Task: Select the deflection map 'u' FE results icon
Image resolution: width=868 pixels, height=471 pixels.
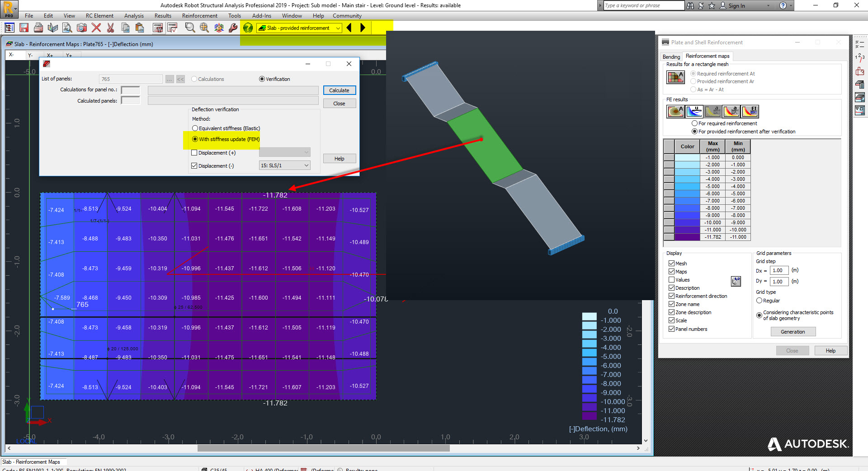Action: coord(695,112)
